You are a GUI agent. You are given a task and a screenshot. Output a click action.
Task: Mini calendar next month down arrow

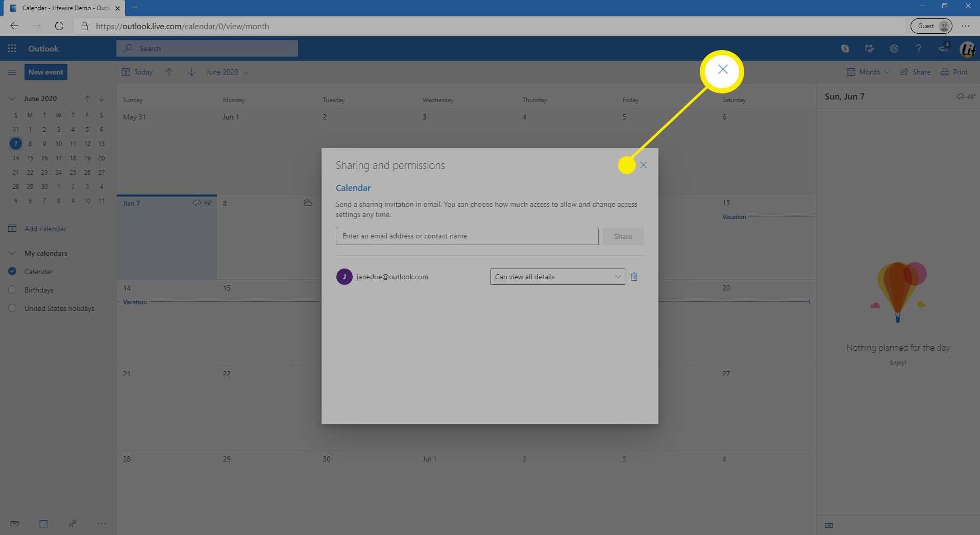[102, 99]
